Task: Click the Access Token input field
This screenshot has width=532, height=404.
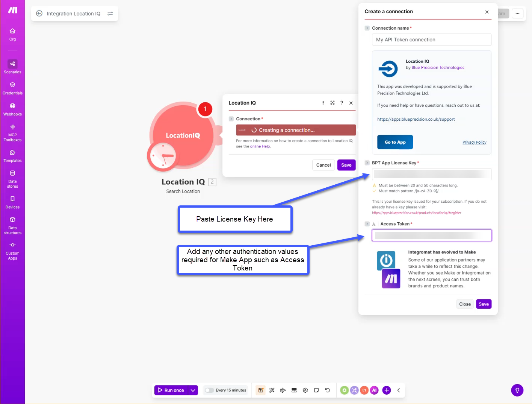Action: [431, 235]
